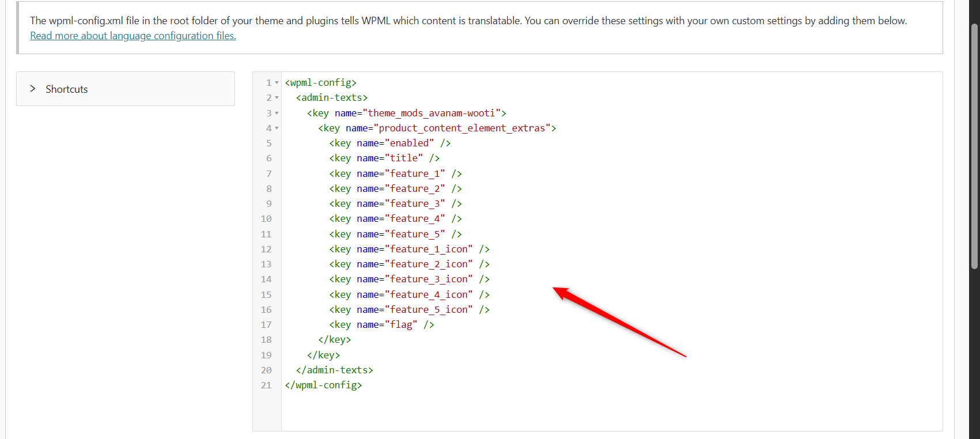Click the Shortcuts panel title text

pos(67,89)
